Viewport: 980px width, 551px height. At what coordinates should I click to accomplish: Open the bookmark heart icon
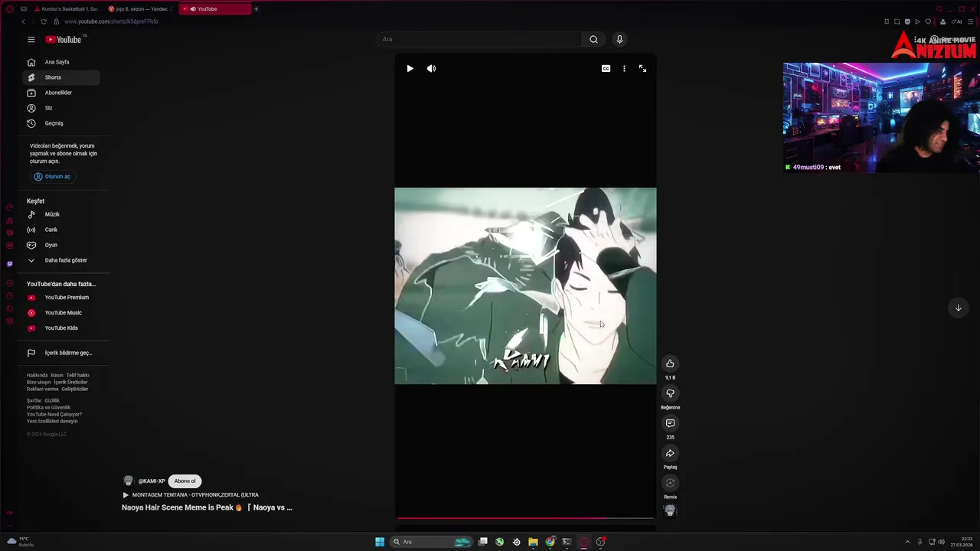coord(928,21)
